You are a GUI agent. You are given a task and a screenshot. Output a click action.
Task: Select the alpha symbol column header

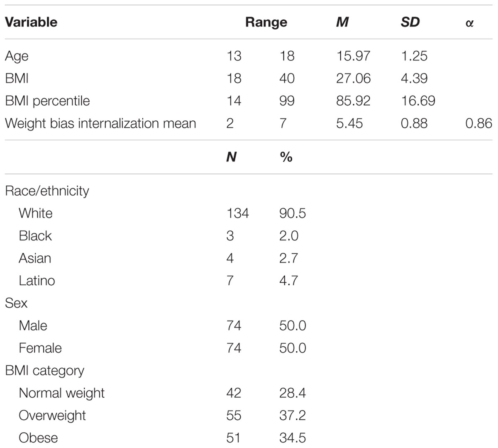pyautogui.click(x=469, y=23)
